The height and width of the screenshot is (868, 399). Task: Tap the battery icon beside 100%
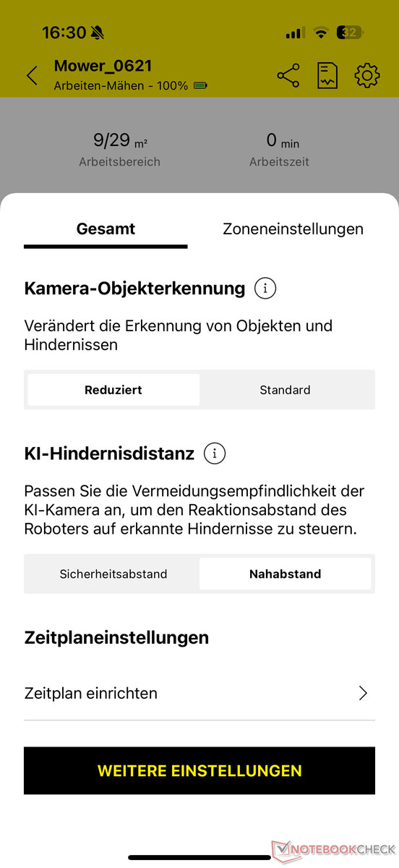pyautogui.click(x=200, y=86)
